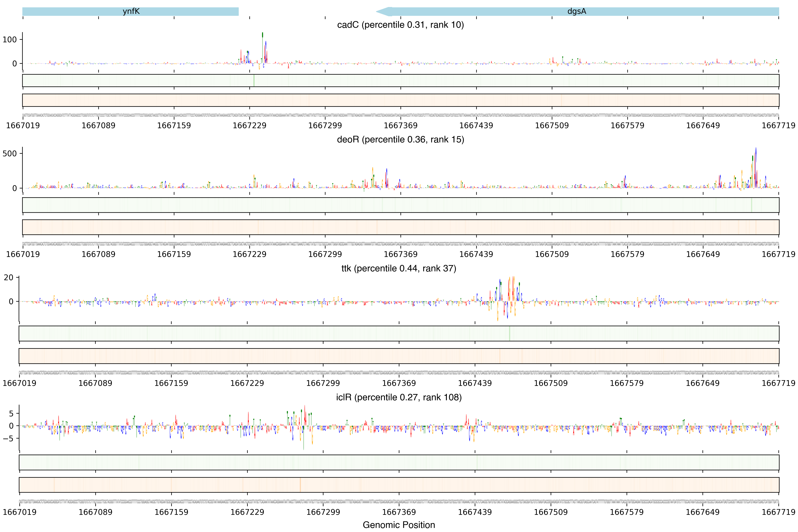Click green stripe in deoR green heatmap
798x532 pixels.
coord(751,205)
